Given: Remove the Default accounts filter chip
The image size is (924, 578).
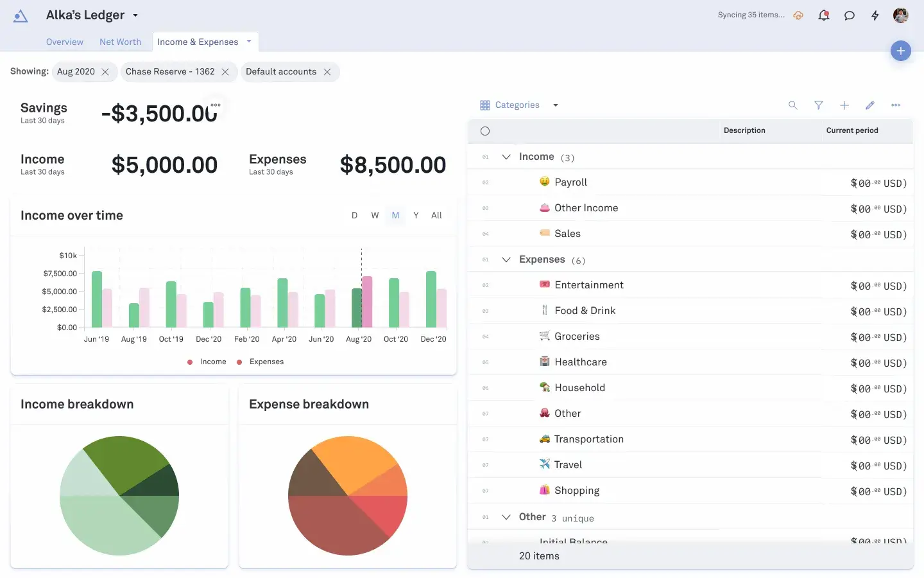Looking at the screenshot, I should coord(327,72).
